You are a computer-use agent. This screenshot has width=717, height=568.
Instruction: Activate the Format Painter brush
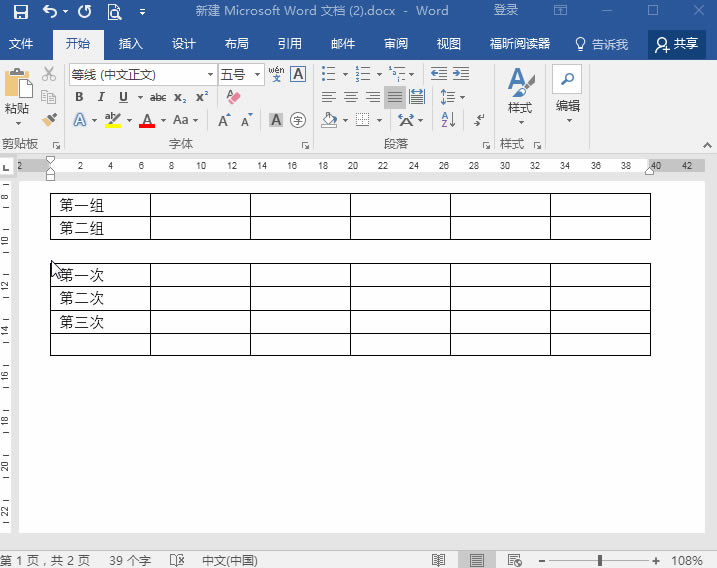point(49,120)
